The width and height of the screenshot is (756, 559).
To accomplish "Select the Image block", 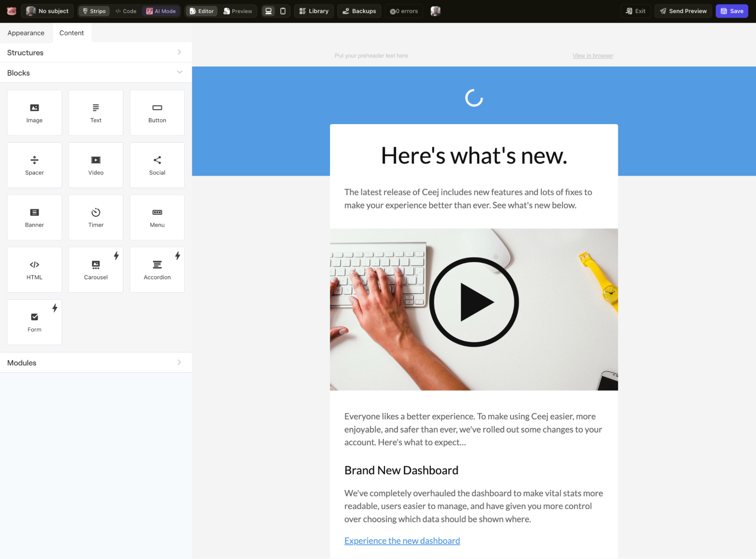I will coord(34,113).
